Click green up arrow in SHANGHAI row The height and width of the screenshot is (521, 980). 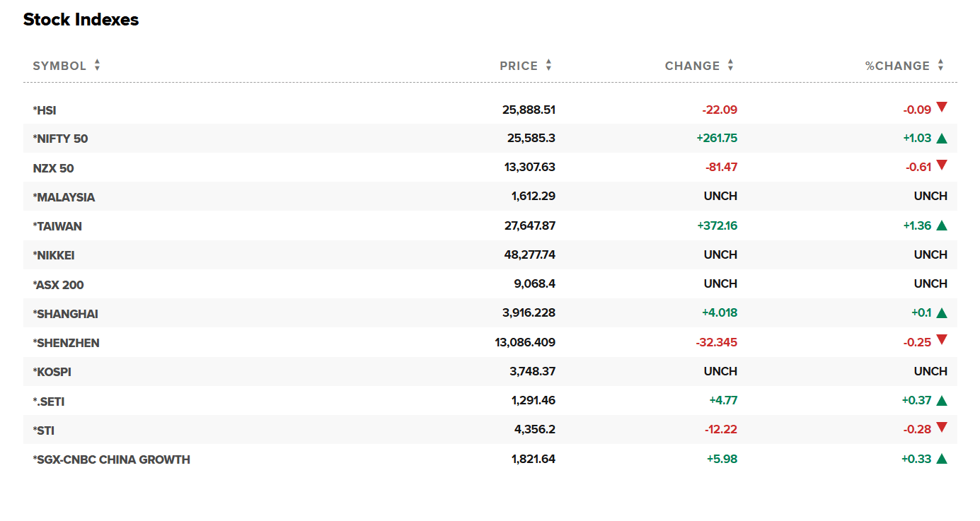[x=941, y=313]
